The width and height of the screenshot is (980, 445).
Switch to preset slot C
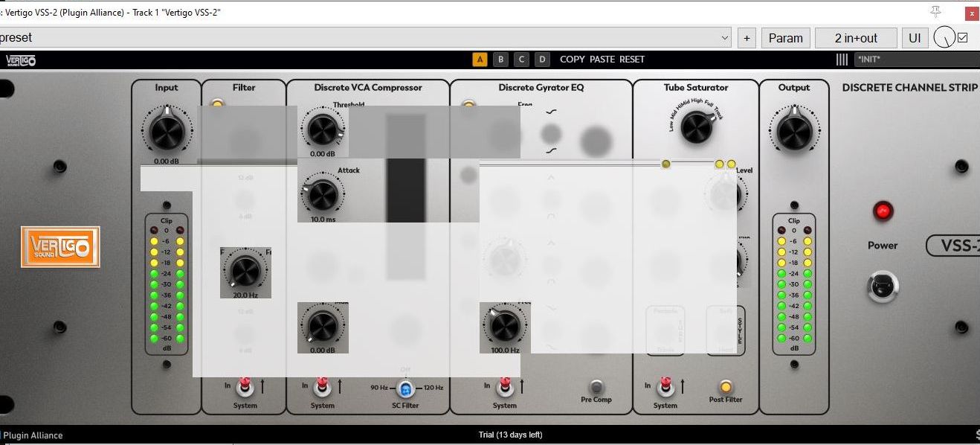click(x=522, y=60)
